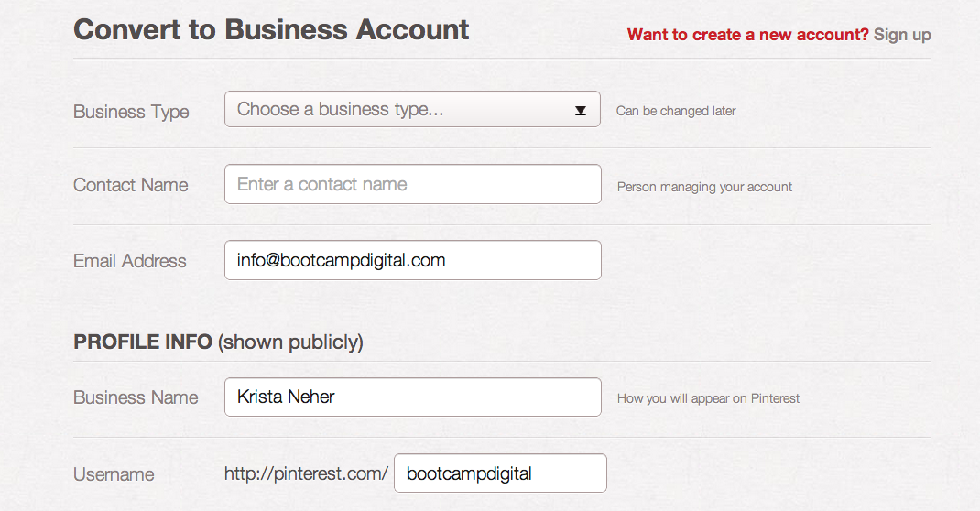Click the Username field containing bootcampdigital

click(500, 473)
